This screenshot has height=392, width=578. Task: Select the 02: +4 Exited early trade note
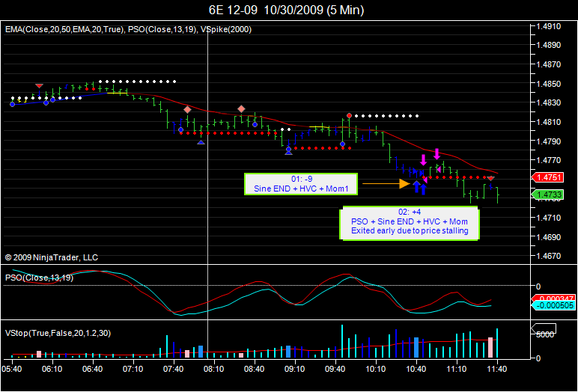click(410, 222)
